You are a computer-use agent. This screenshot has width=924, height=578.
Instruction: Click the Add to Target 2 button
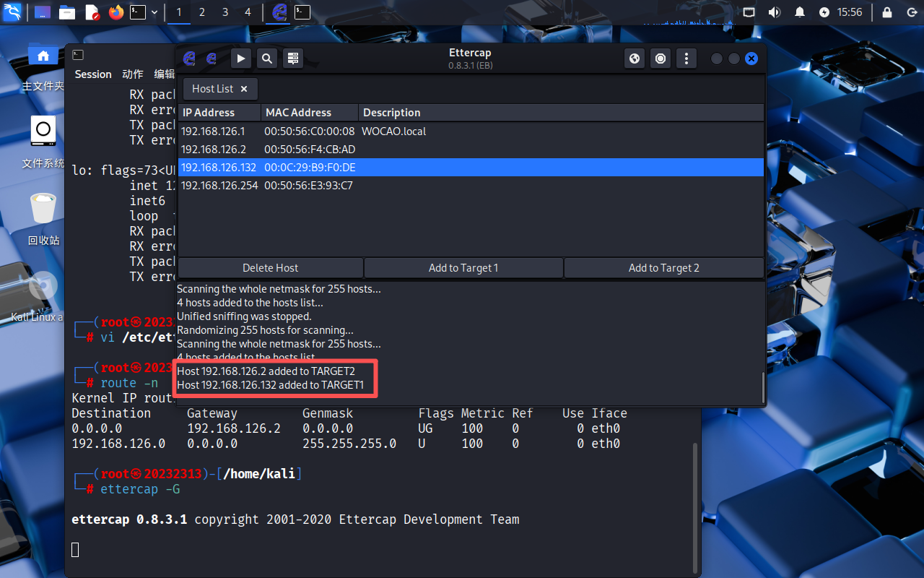[664, 268]
